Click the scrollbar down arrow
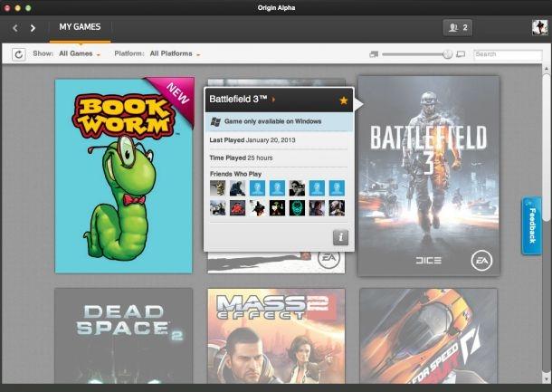This screenshot has width=552, height=392. click(x=546, y=379)
